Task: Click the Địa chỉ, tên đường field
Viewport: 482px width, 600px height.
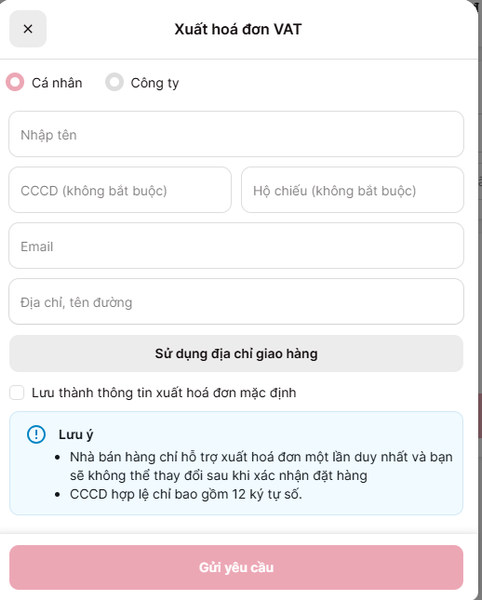Action: tap(236, 302)
